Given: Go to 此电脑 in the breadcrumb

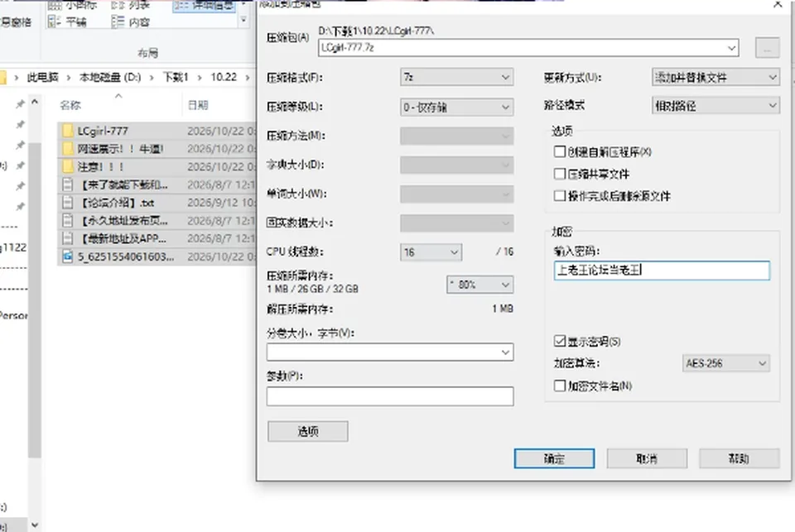Looking at the screenshot, I should click(42, 77).
